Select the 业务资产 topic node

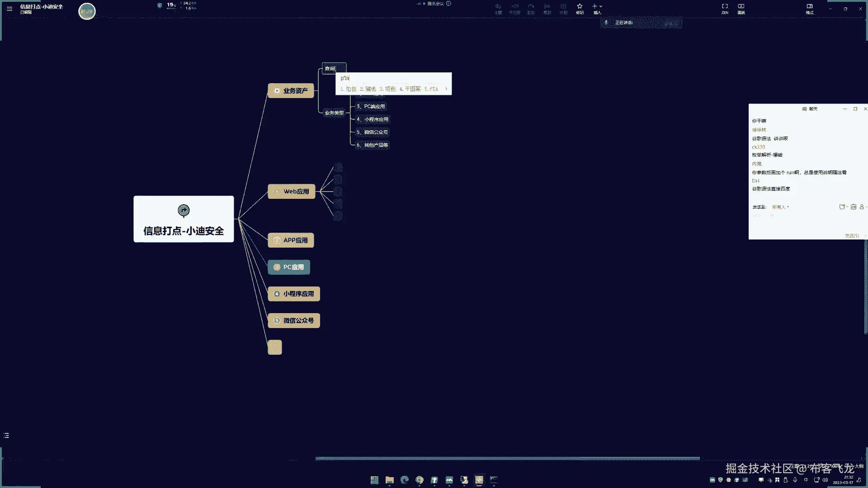pos(291,91)
